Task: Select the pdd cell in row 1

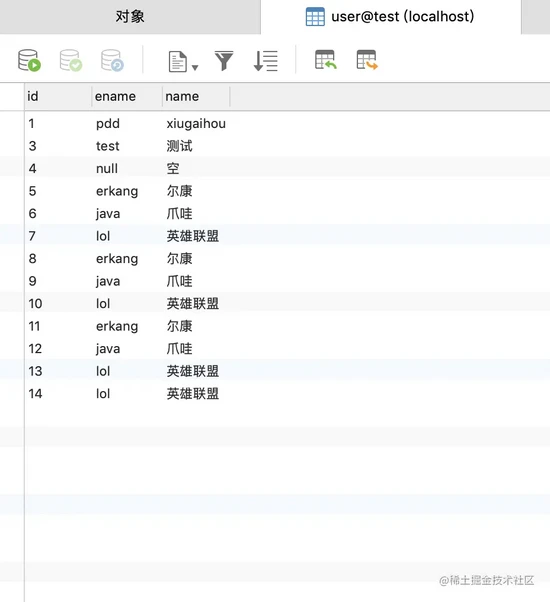Action: (108, 124)
